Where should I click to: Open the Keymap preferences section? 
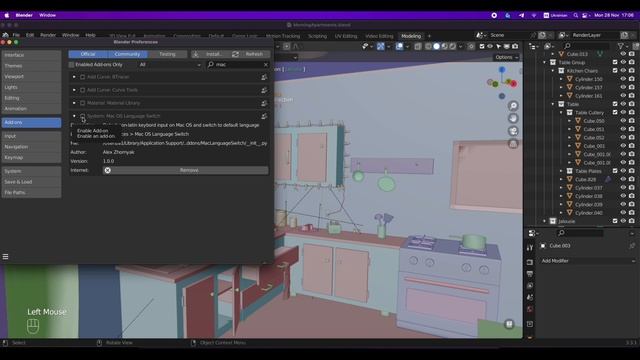(x=31, y=157)
